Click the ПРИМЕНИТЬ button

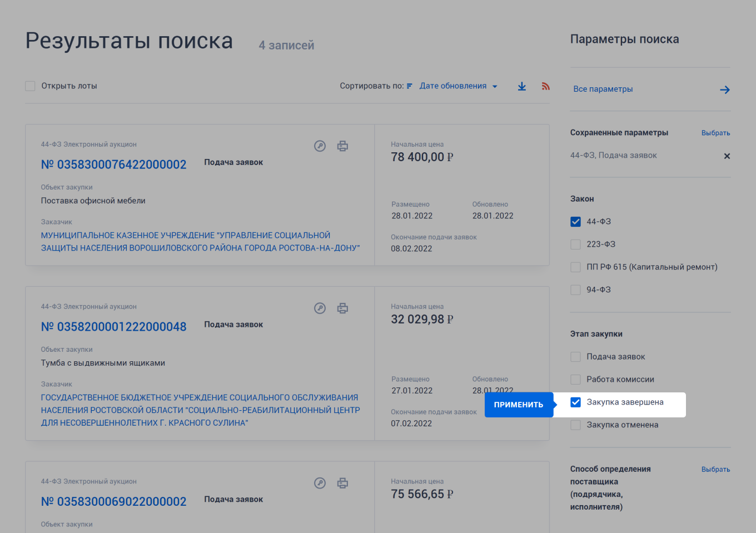pos(519,405)
